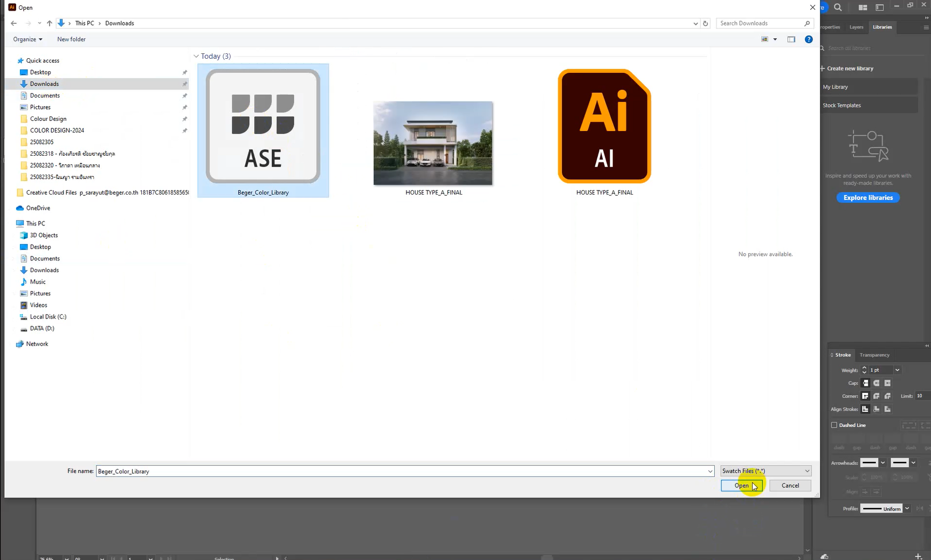Click the Illustrator search magnifier icon
The image size is (931, 560).
pyautogui.click(x=838, y=8)
